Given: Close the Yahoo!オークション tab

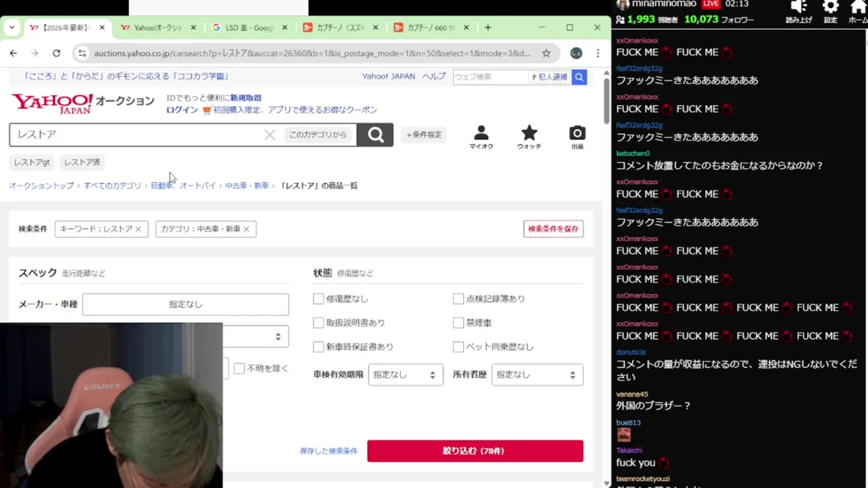Looking at the screenshot, I should pos(193,28).
